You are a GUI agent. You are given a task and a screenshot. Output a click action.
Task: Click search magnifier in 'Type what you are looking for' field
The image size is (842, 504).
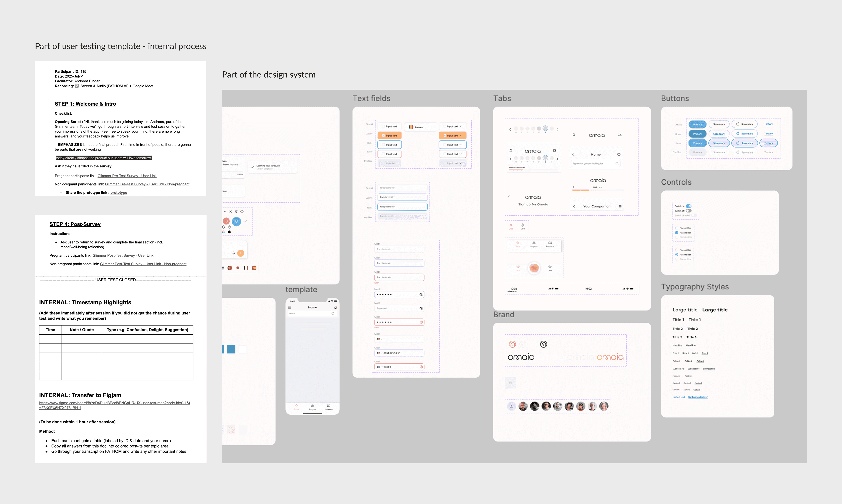tap(617, 163)
